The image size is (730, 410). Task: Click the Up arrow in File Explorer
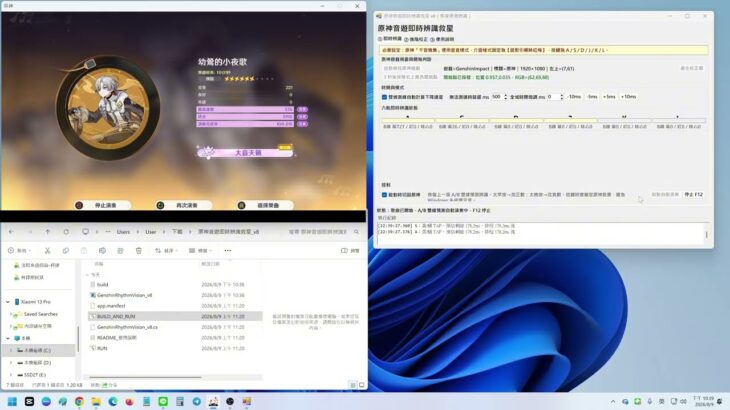pyautogui.click(x=47, y=231)
